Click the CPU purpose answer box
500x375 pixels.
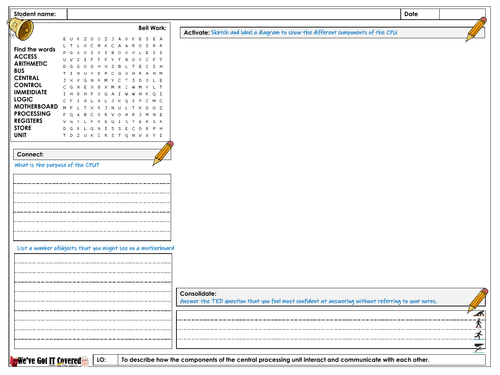(92, 207)
